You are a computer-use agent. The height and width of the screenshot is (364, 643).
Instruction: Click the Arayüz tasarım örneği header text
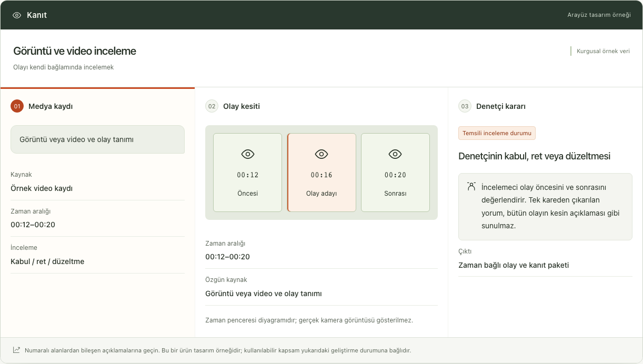click(599, 15)
